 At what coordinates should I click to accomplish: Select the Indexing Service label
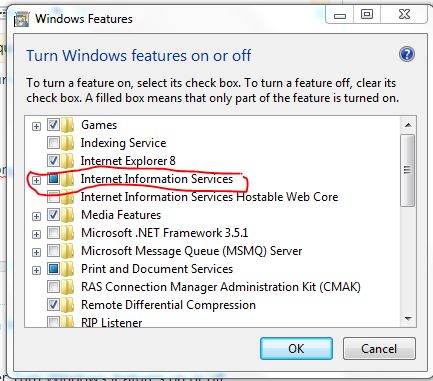pyautogui.click(x=123, y=143)
